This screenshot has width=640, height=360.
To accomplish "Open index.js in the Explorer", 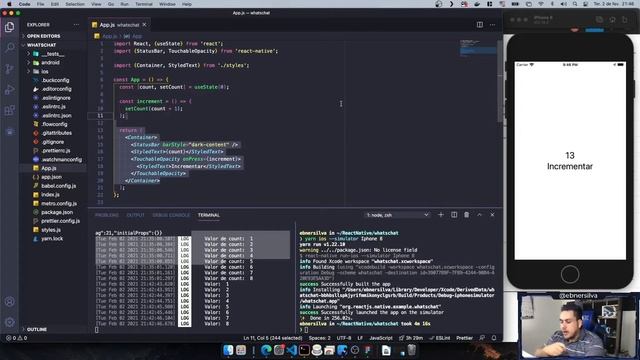I will click(50, 195).
